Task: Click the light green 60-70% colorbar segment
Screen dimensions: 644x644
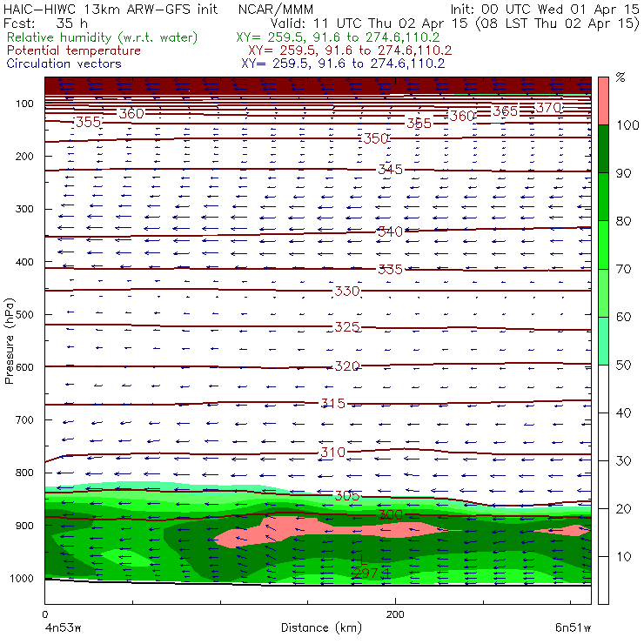Action: [x=603, y=292]
